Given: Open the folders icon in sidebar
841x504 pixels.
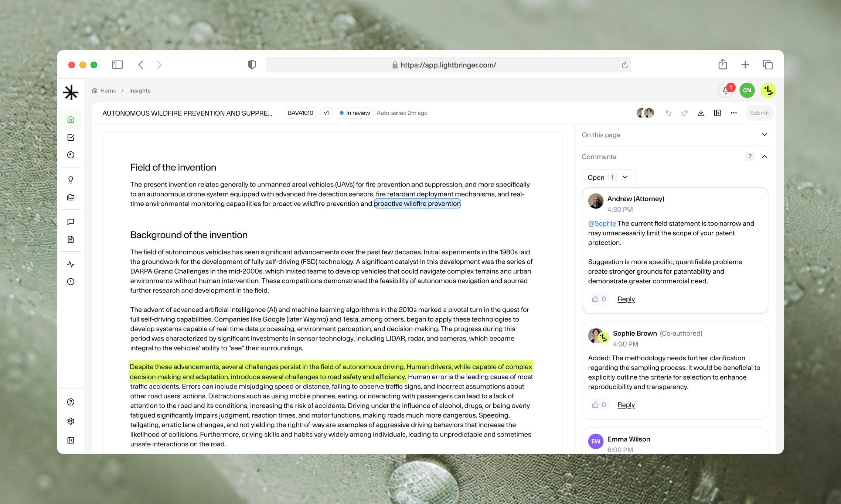Looking at the screenshot, I should tap(71, 198).
